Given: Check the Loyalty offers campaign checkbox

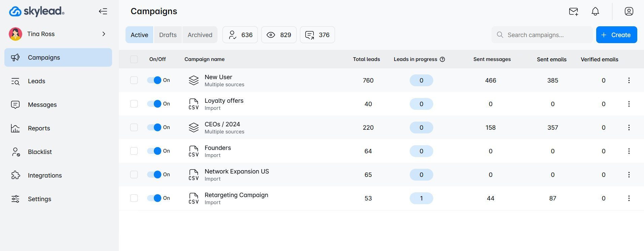Looking at the screenshot, I should [134, 104].
